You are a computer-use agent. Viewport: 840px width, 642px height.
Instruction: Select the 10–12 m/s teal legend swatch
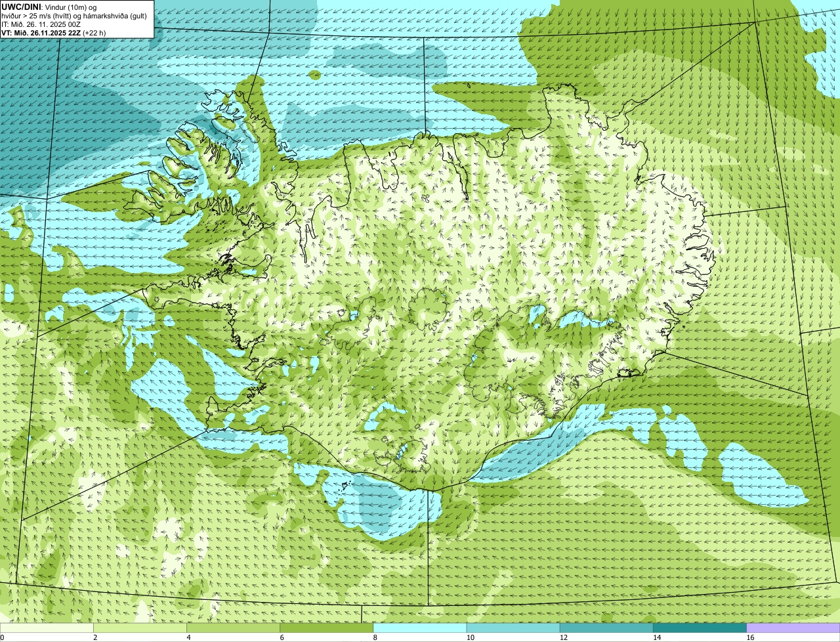coord(513,628)
